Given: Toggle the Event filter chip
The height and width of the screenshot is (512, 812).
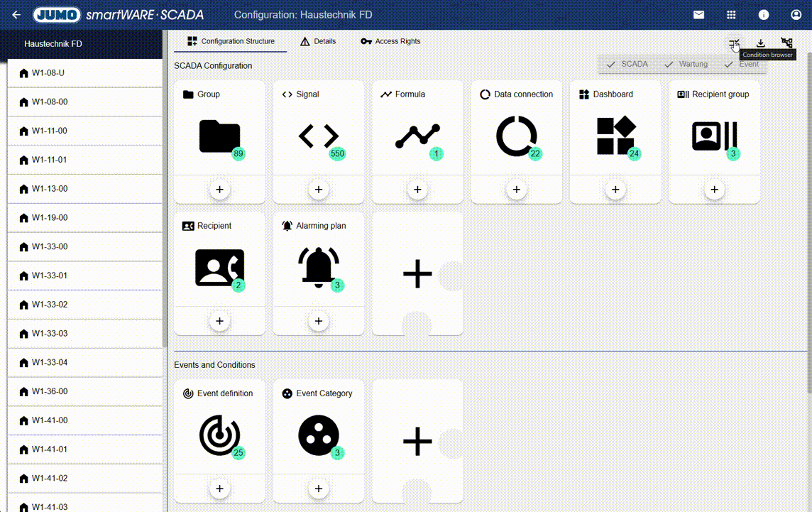Looking at the screenshot, I should click(742, 64).
